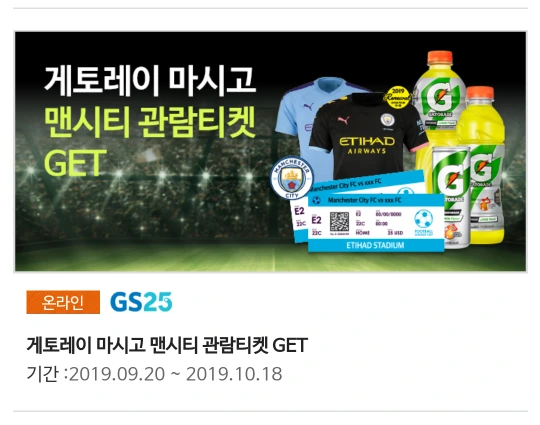Click the ETIHAD STADIUM ticket strip
Viewport: 540px width, 425px height.
click(375, 245)
